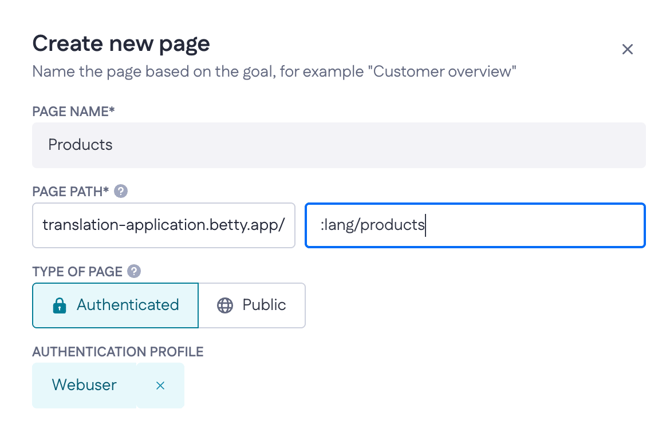Viewport: 670px width, 421px height.
Task: Click the AUTHENTICATION PROFILE label
Action: pos(117,352)
